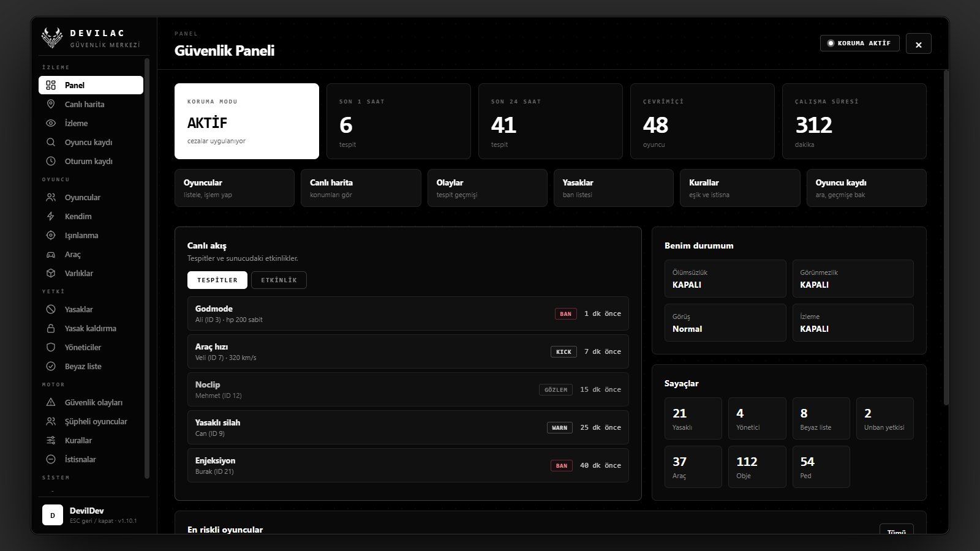Open the Oyuncular quick link card
This screenshot has height=551, width=980.
point(235,188)
